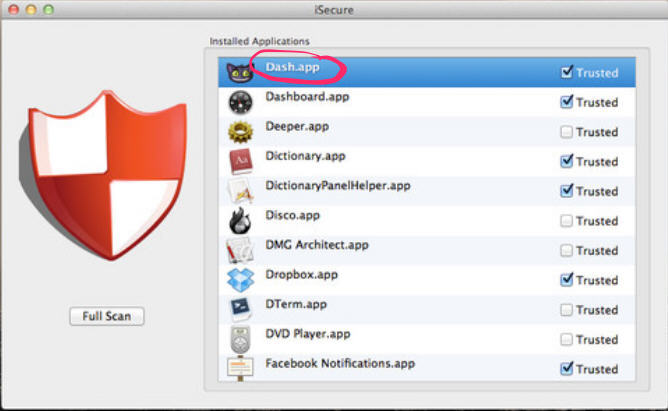This screenshot has height=411, width=668.
Task: Select the DVD Player.app name text
Action: coord(308,334)
